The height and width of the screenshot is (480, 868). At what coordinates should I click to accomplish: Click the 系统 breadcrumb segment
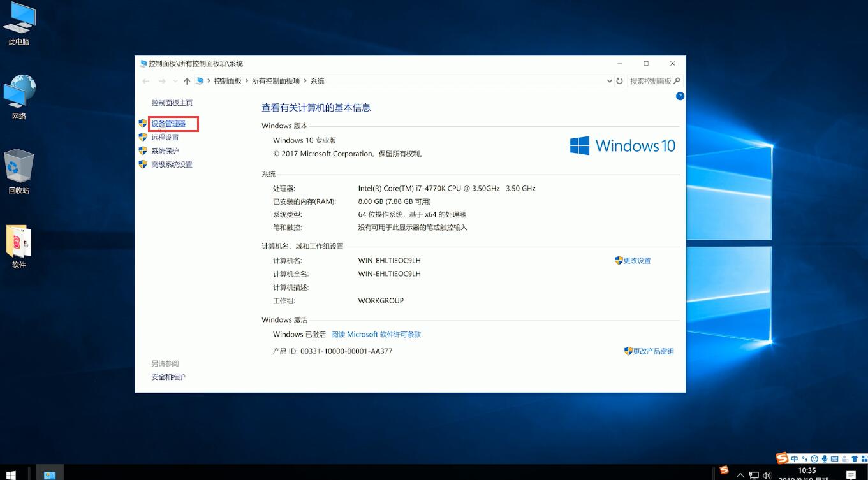pos(317,81)
